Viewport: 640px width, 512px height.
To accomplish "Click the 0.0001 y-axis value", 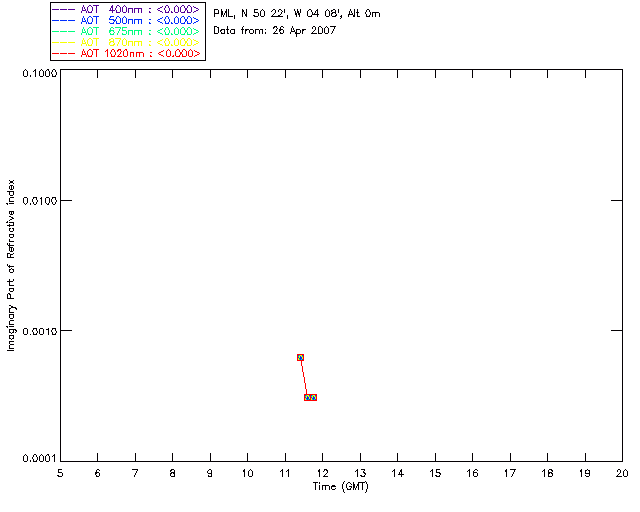I will (x=40, y=459).
